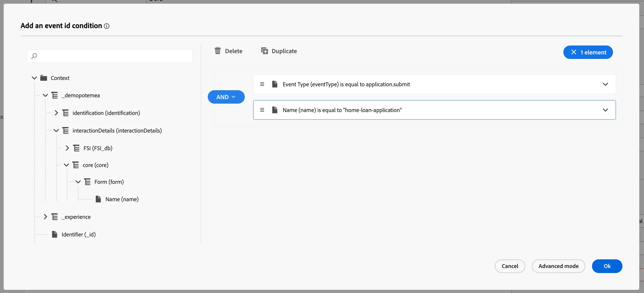The height and width of the screenshot is (293, 644).
Task: Grab the drag handle on Name condition
Action: coord(262,110)
